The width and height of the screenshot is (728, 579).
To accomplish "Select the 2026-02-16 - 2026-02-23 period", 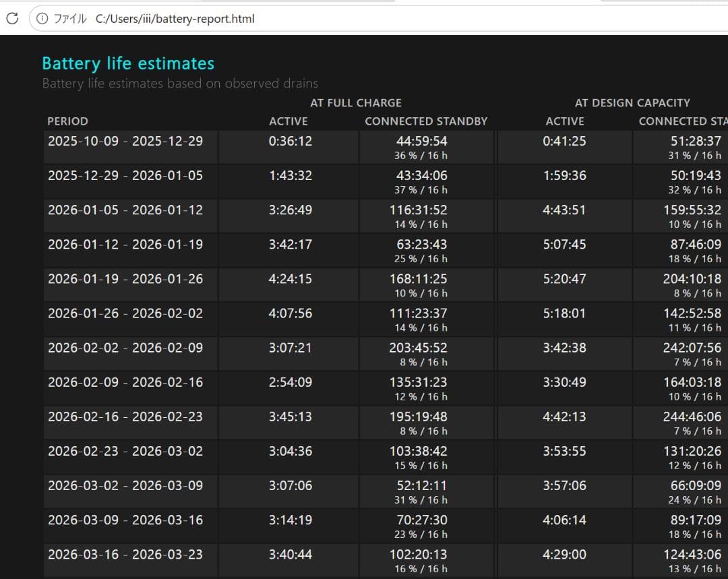I will [125, 417].
